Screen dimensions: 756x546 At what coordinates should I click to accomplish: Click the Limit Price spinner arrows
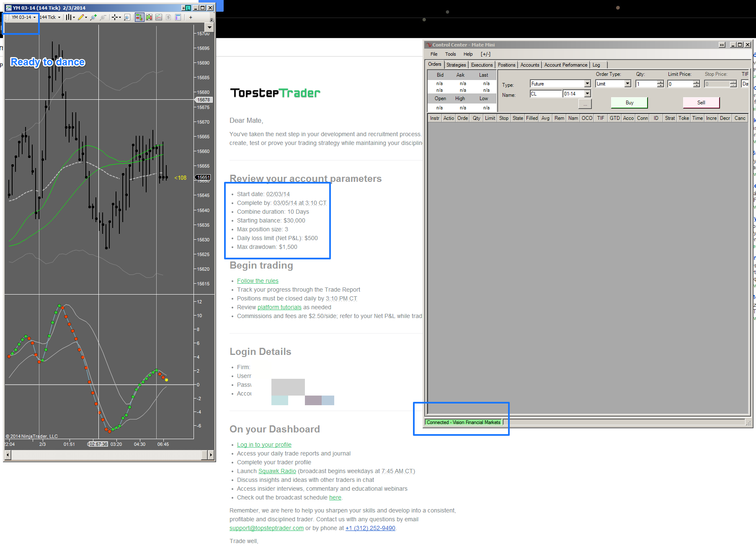(x=697, y=84)
